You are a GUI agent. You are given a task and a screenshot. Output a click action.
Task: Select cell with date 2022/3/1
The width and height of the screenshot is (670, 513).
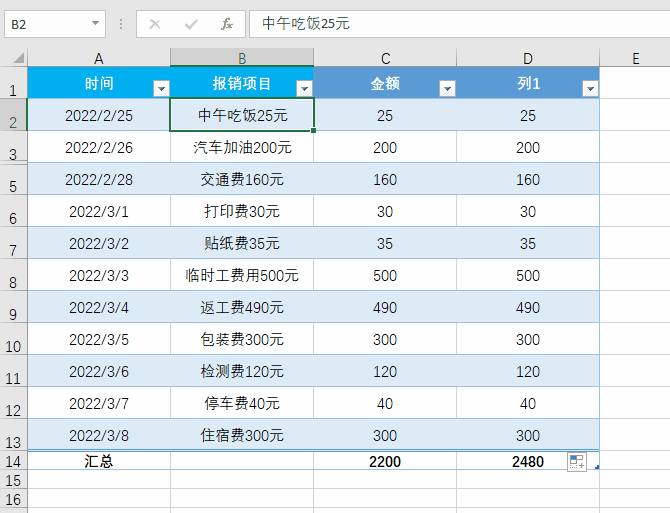[x=99, y=211]
